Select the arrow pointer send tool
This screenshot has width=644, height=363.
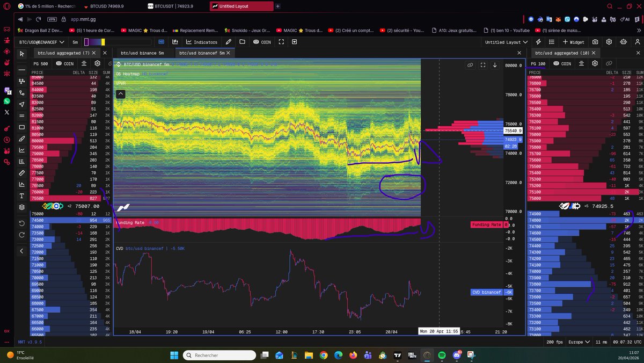point(22,104)
